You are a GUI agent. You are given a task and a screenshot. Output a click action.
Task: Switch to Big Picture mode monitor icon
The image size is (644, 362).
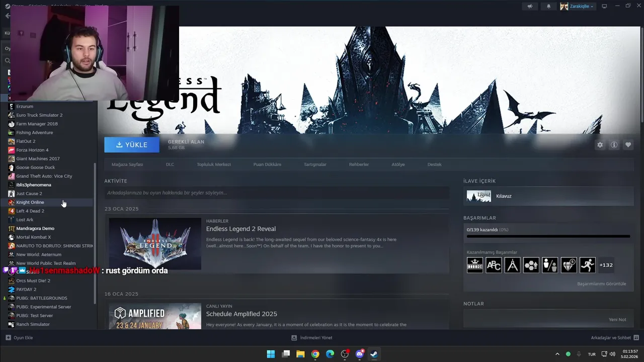(604, 6)
